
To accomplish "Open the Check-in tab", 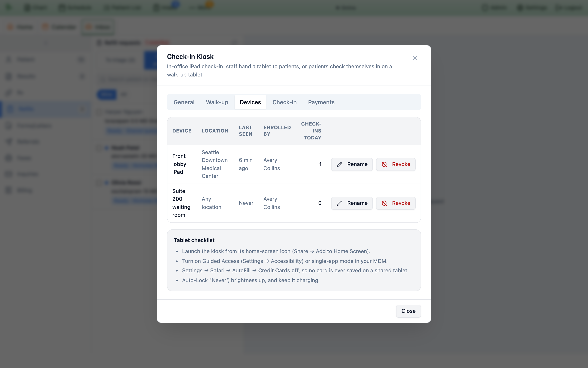I will [x=284, y=102].
